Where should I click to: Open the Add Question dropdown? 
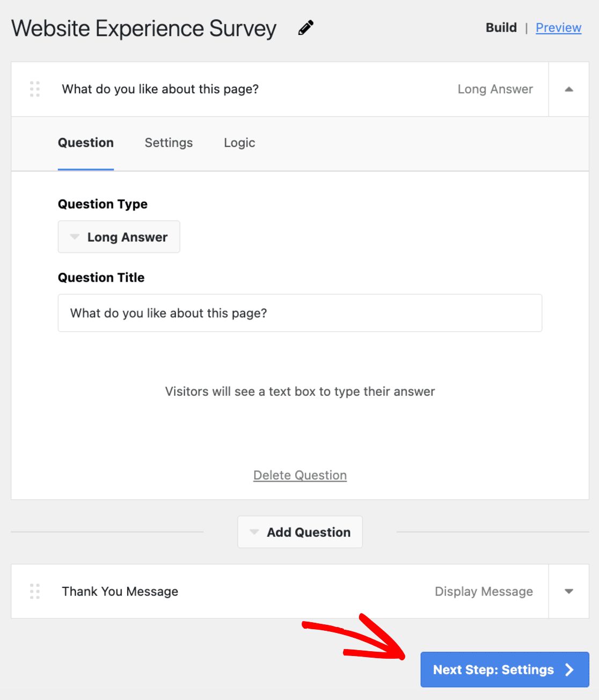coord(300,532)
